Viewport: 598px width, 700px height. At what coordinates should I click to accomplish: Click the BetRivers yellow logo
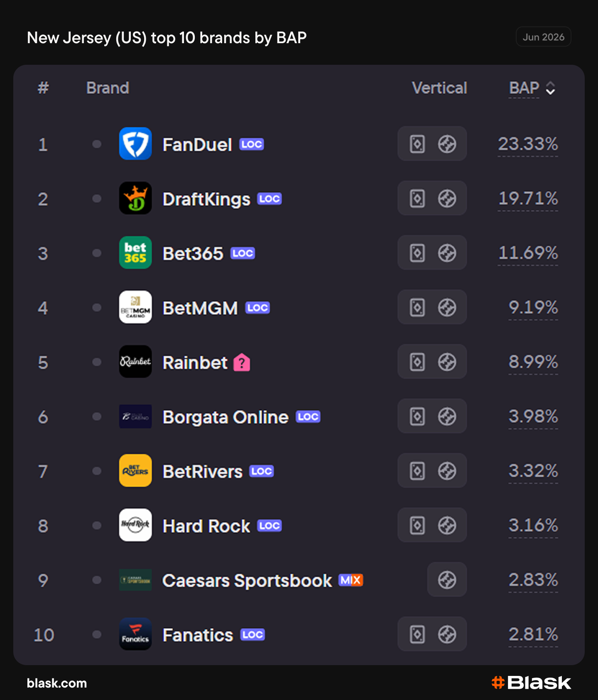(135, 470)
